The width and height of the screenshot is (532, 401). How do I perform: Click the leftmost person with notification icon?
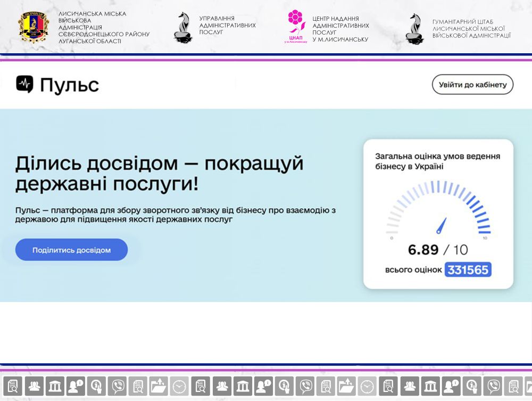tap(76, 386)
